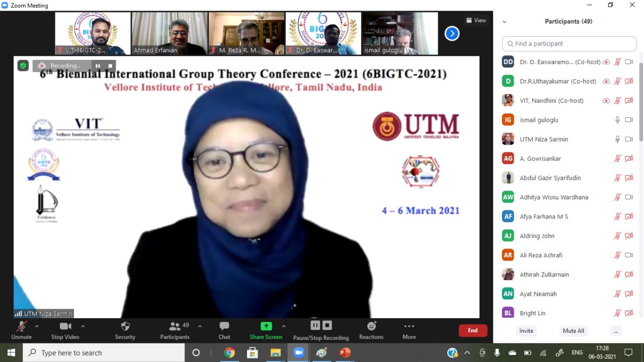The height and width of the screenshot is (362, 644).
Task: Stop your video camera
Action: (x=65, y=326)
